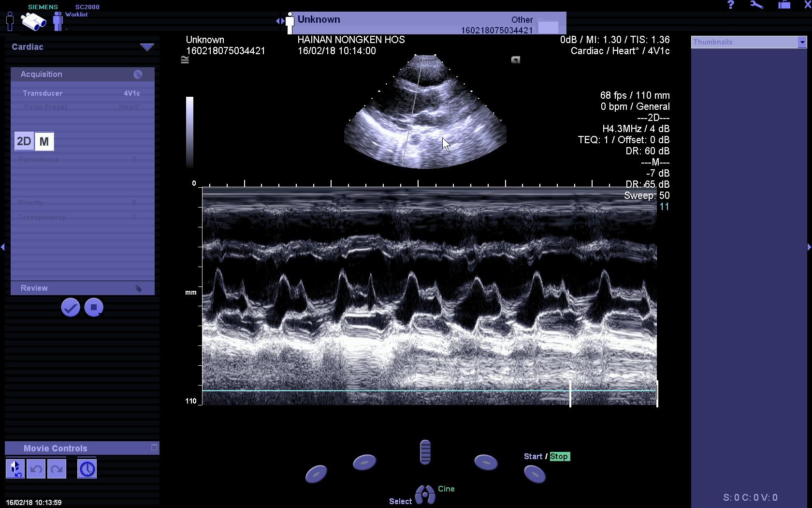Click the patient figure outline icon
The height and width of the screenshot is (508, 812).
(x=10, y=21)
